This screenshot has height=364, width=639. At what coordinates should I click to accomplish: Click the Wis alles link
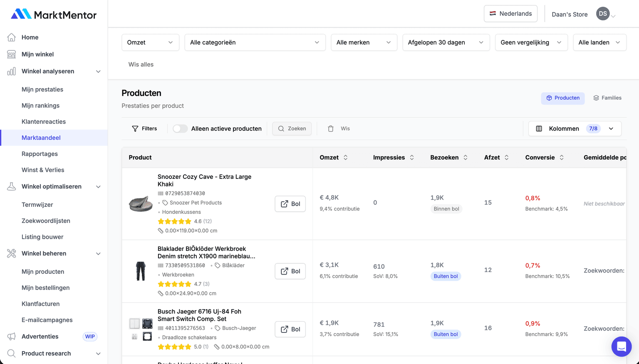coord(141,64)
